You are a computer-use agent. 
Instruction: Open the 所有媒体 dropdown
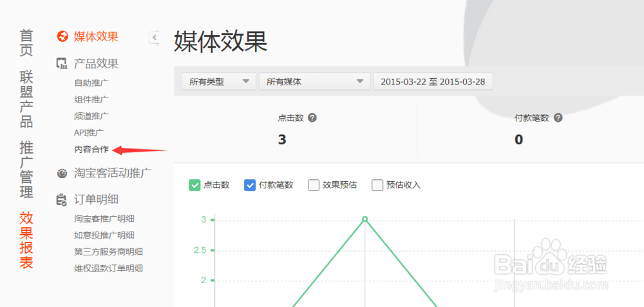(315, 81)
